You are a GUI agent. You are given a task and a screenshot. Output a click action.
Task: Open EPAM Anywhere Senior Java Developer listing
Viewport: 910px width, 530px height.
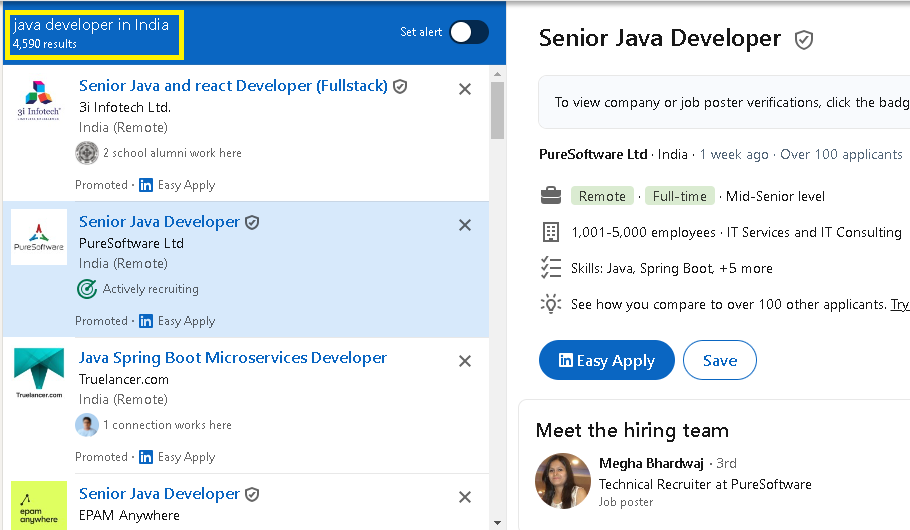click(159, 494)
